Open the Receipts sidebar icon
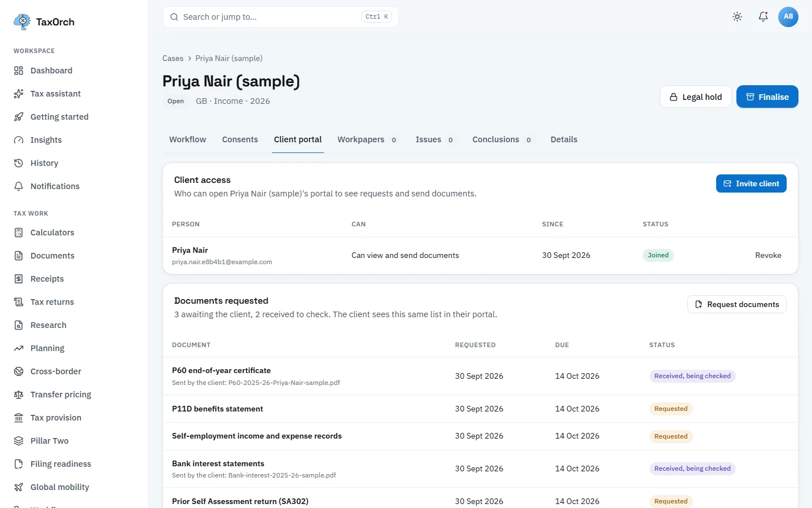812x508 pixels. pyautogui.click(x=19, y=279)
